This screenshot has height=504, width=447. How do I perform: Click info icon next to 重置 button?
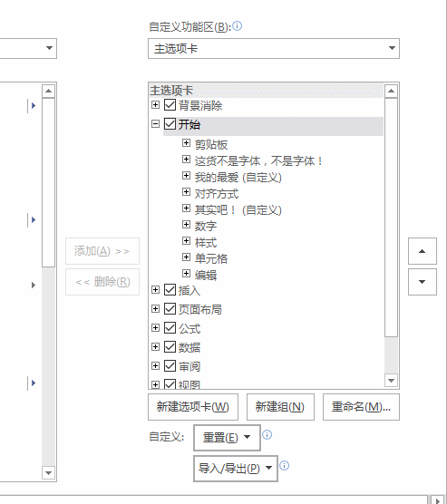click(x=267, y=435)
